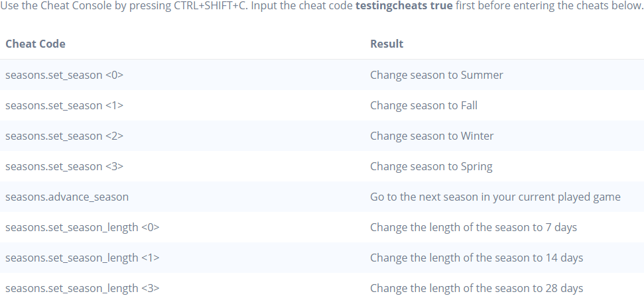Viewport: 644px width, 298px height.
Task: Click the season length '14 days' result
Action: pos(476,258)
